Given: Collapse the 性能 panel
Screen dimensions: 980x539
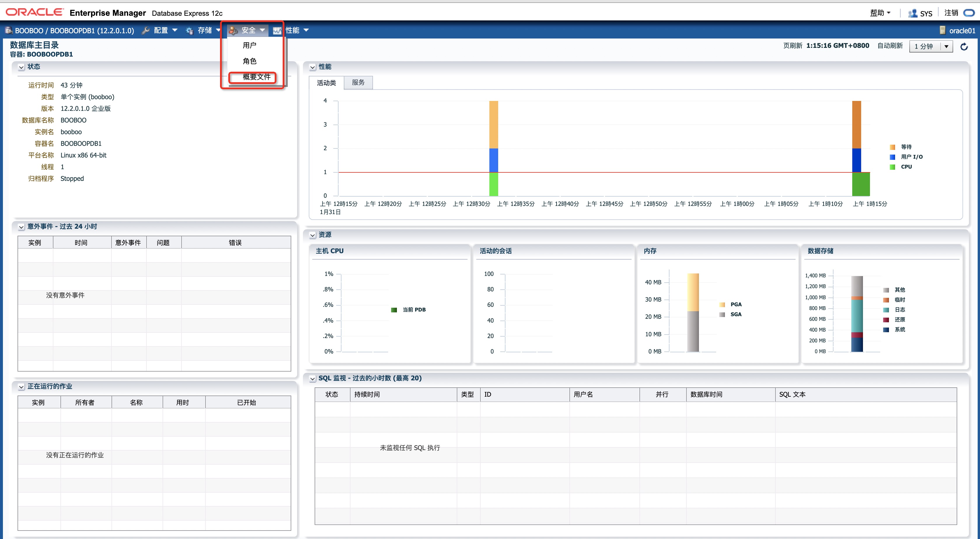Looking at the screenshot, I should 313,67.
